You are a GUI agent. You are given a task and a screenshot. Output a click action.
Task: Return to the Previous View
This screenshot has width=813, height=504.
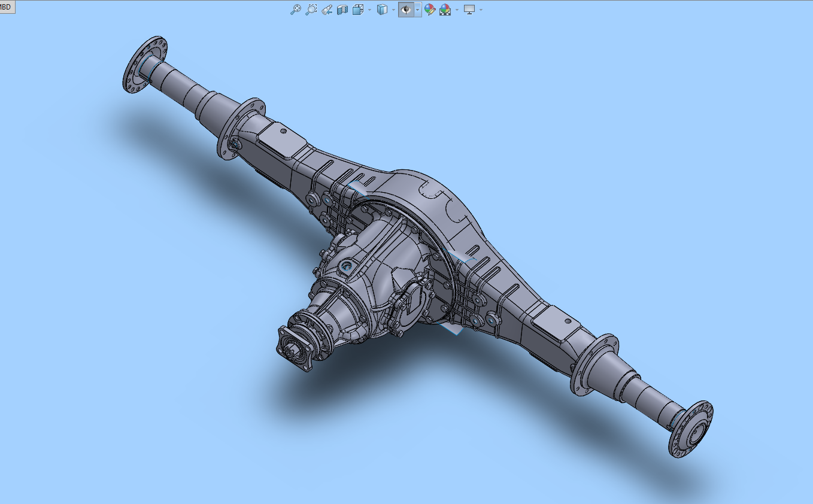click(327, 10)
